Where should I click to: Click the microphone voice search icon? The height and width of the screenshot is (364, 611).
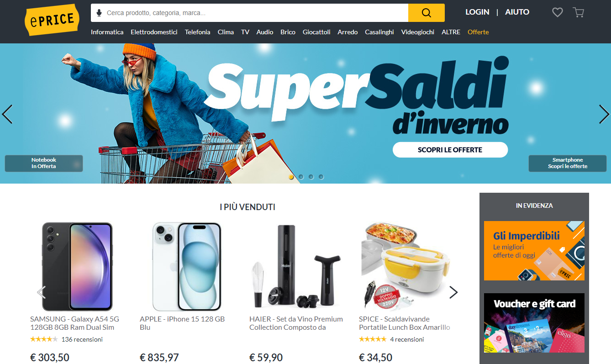tap(99, 13)
